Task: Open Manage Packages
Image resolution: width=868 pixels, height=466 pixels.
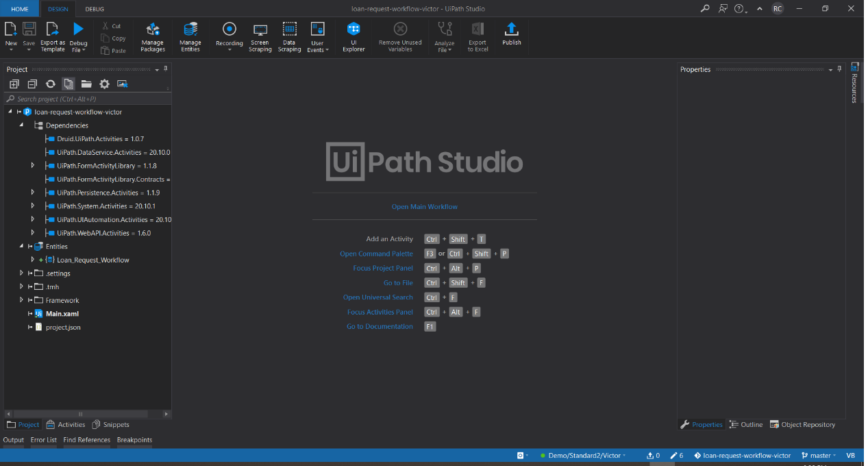Action: pos(153,37)
